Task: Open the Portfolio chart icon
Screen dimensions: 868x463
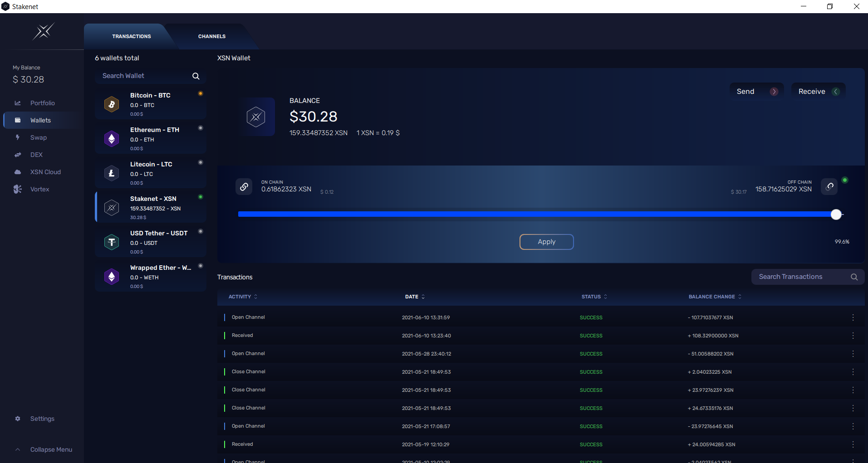Action: click(18, 103)
